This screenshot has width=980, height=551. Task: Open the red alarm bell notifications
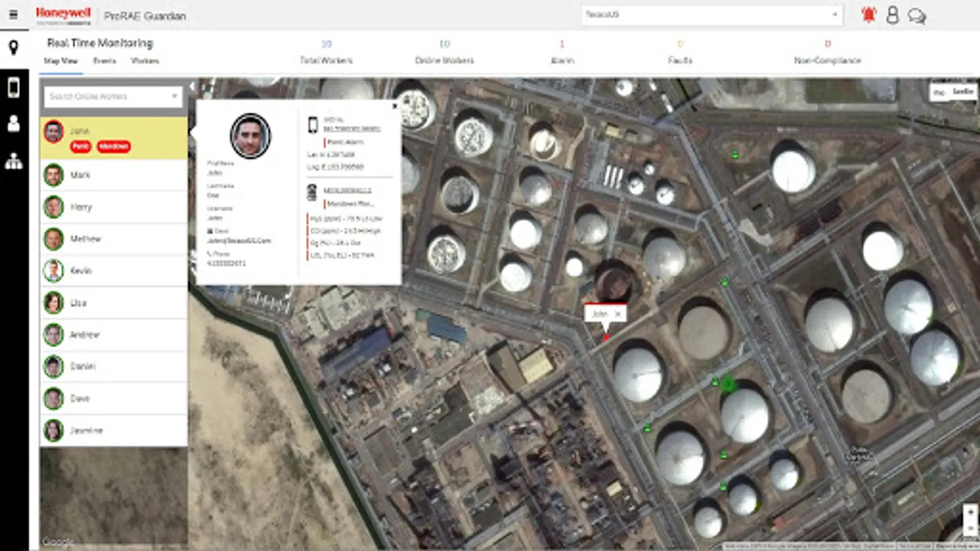pyautogui.click(x=868, y=15)
